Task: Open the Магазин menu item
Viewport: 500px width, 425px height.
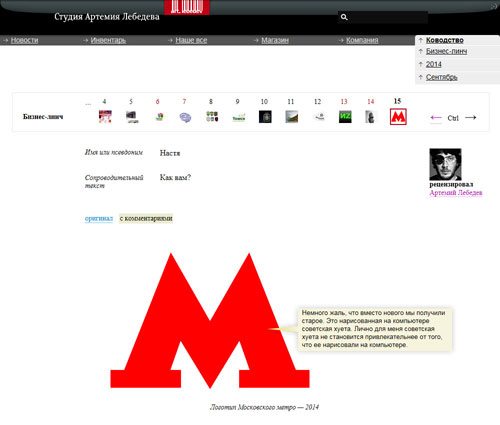Action: tap(275, 40)
